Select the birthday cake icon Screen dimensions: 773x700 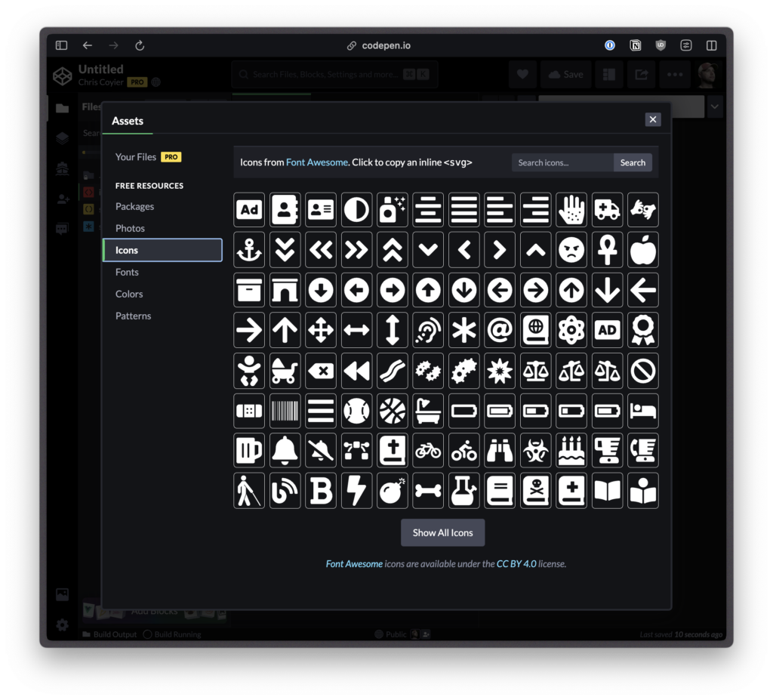[571, 451]
